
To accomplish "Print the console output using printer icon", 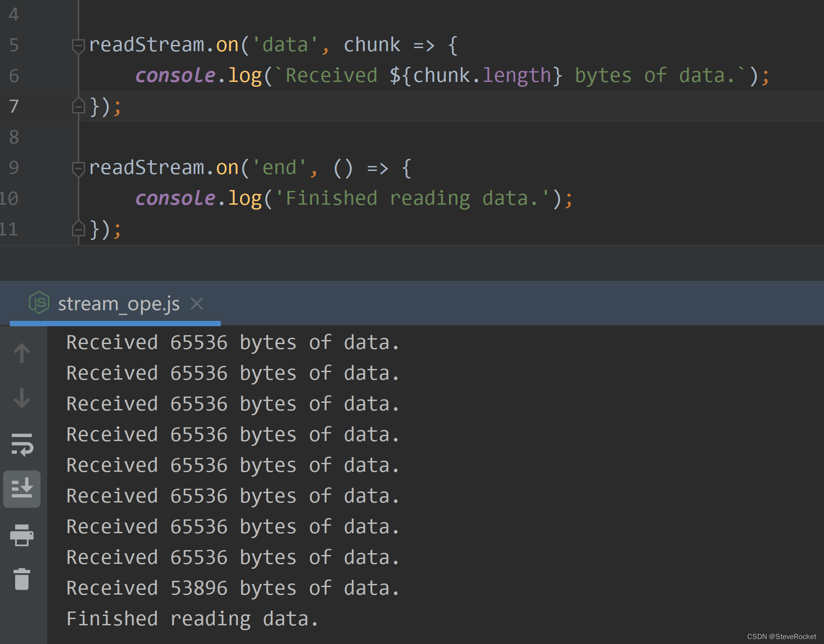I will click(21, 535).
